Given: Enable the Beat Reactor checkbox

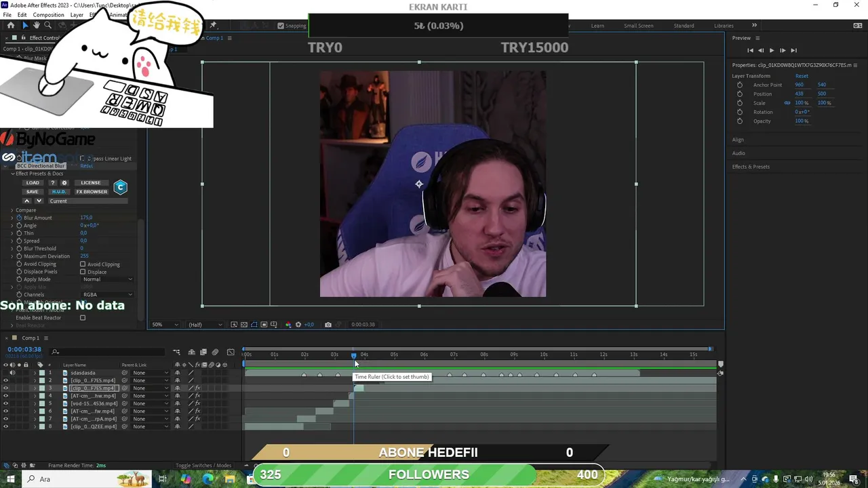Looking at the screenshot, I should click(83, 318).
